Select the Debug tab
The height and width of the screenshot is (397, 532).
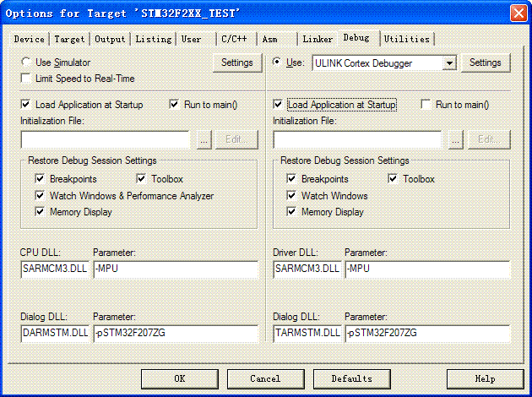tap(356, 38)
